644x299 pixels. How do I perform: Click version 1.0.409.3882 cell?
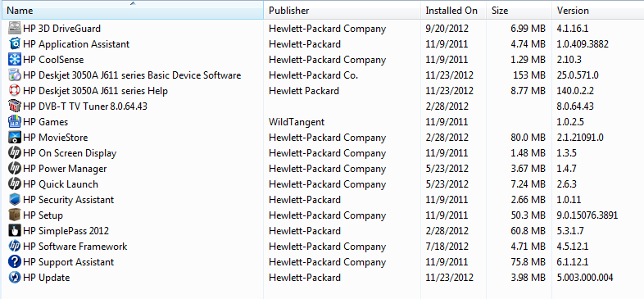click(x=583, y=44)
